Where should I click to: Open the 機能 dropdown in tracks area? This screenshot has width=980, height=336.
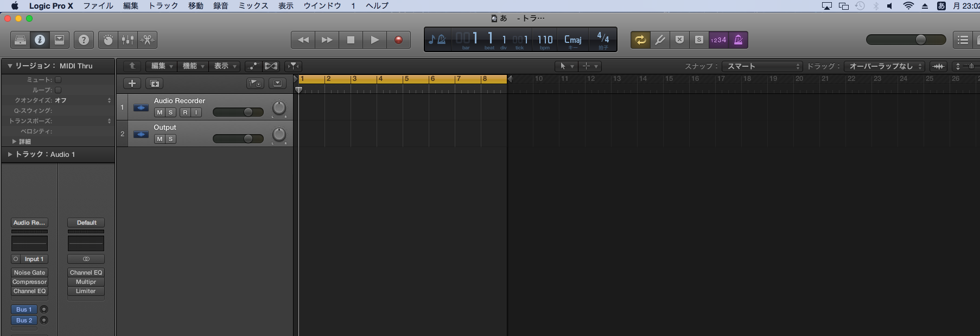click(x=193, y=66)
